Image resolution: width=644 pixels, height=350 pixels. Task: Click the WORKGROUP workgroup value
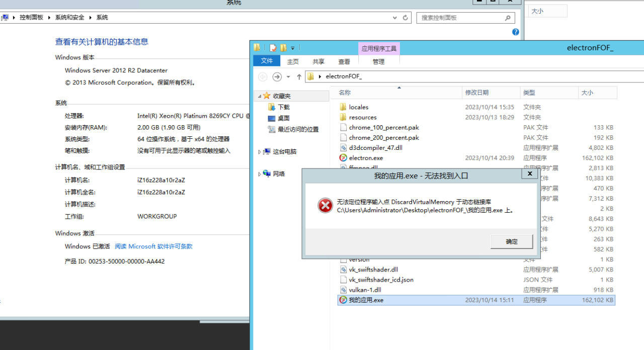tap(157, 216)
